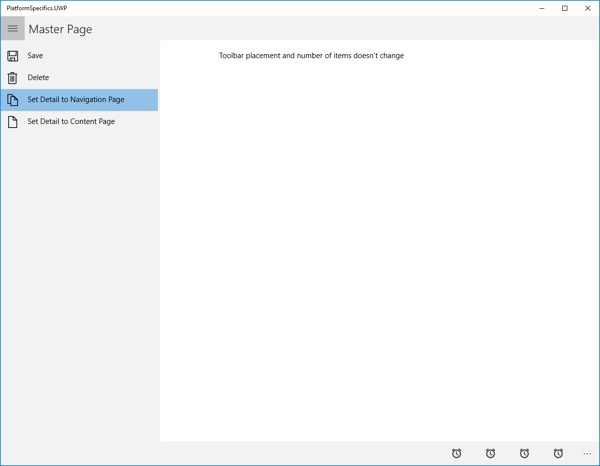Toggle the hamburger menu button
Viewport: 600px width, 466px height.
click(13, 28)
